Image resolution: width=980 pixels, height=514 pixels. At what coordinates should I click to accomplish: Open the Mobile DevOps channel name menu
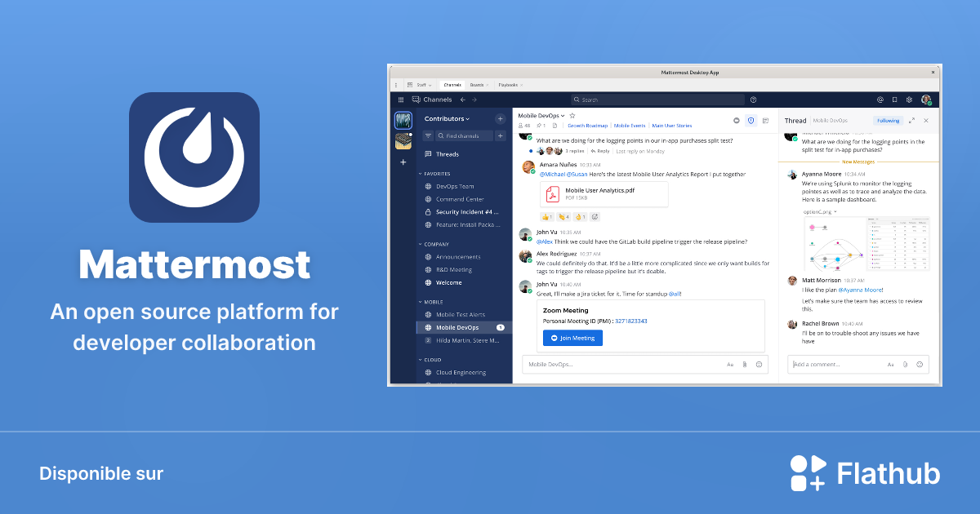coord(541,115)
